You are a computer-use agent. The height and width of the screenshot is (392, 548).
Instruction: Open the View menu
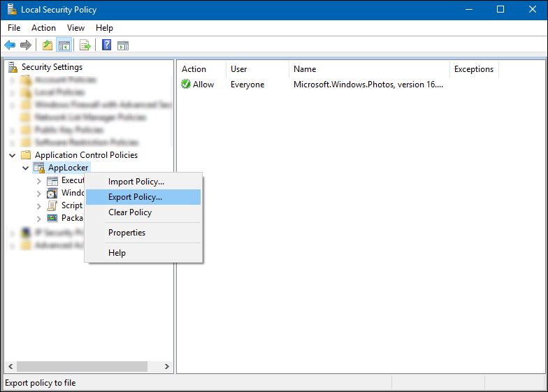coord(75,28)
